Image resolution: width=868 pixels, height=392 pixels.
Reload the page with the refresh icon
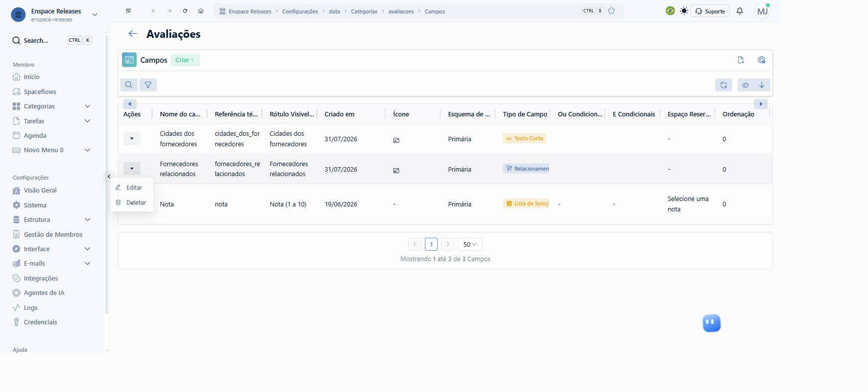pos(185,11)
